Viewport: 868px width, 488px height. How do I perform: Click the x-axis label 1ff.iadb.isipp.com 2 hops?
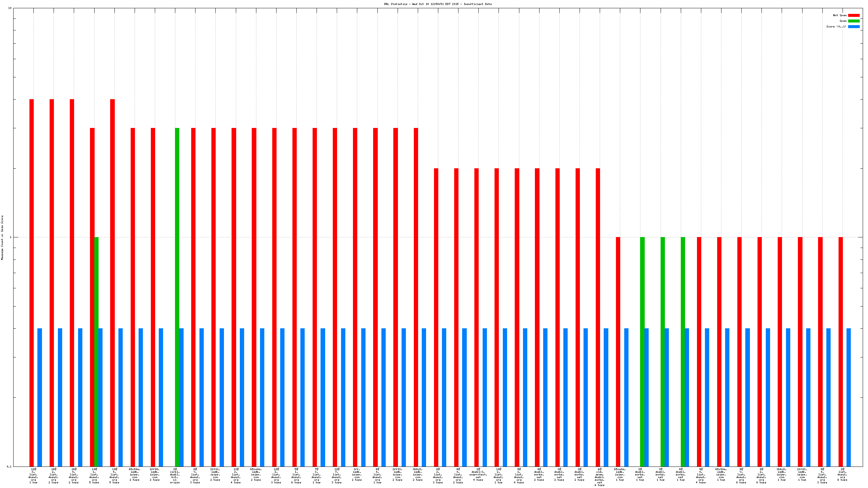357,474
